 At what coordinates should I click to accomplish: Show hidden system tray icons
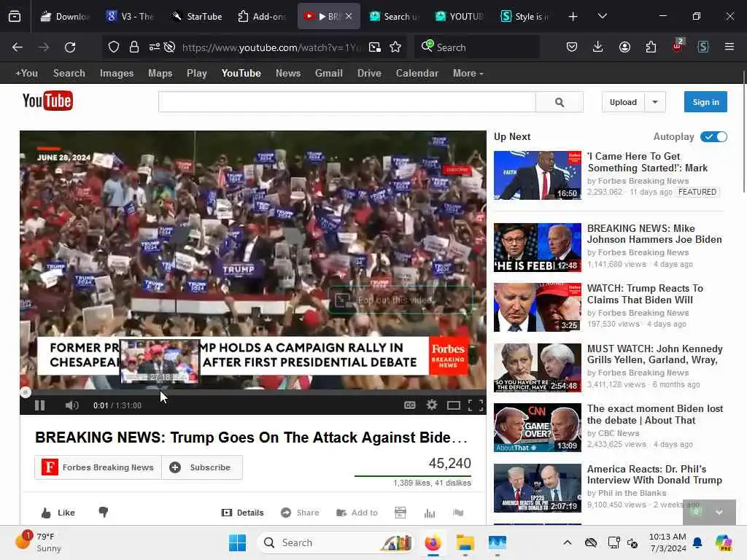[x=568, y=542]
